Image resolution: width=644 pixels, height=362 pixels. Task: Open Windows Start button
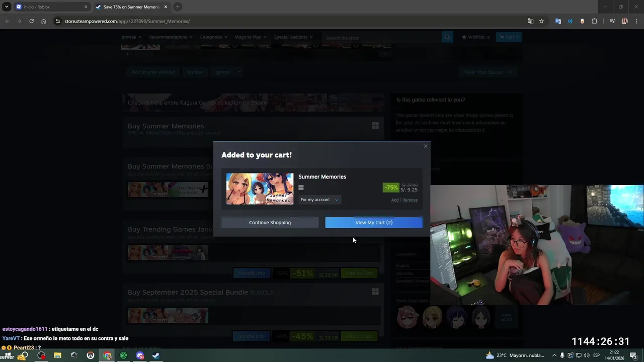coord(7,356)
